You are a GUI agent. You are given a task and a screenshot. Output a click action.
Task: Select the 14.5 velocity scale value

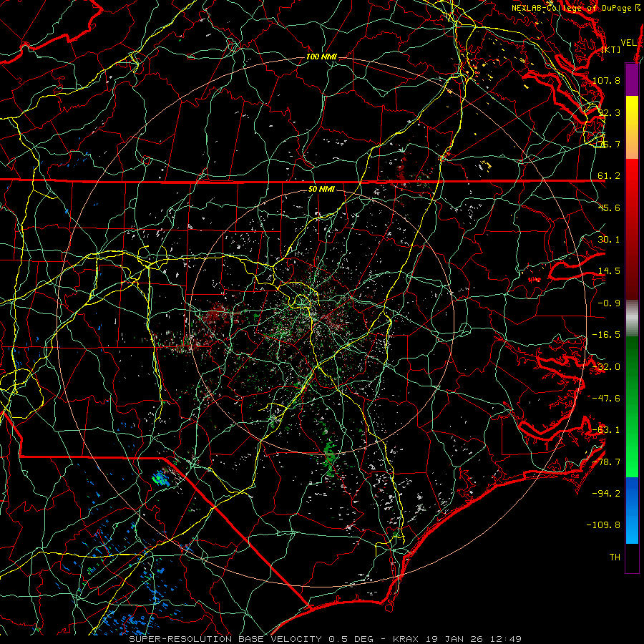tap(609, 271)
